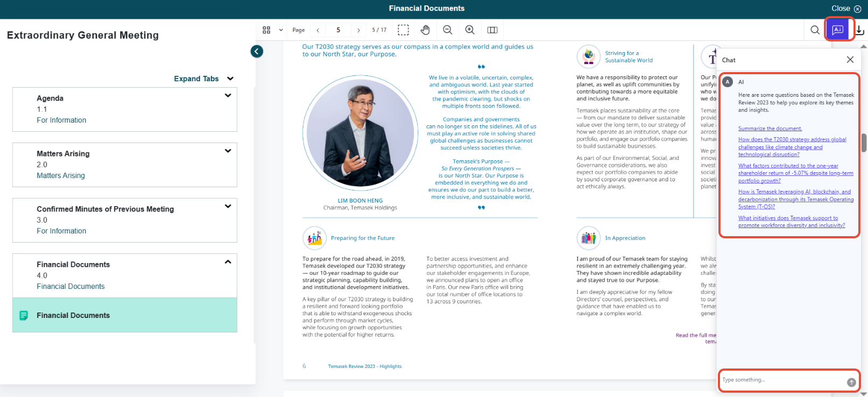The height and width of the screenshot is (397, 868).
Task: Open For Information under Confirmed Minutes
Action: (61, 231)
